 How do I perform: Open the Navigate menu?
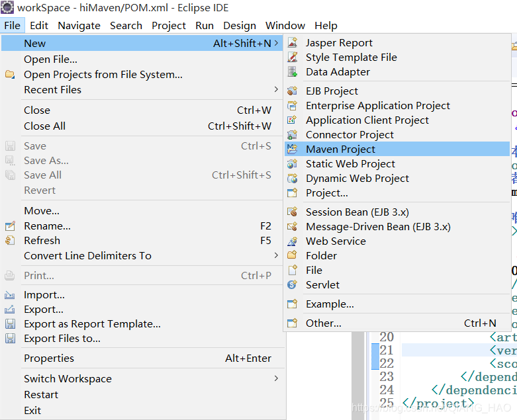tap(79, 25)
